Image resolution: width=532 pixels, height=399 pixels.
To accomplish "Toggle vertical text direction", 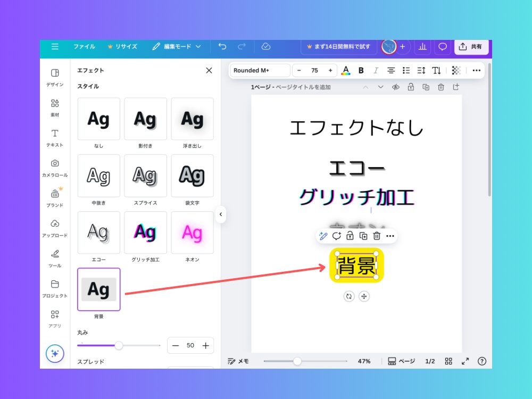I will (436, 70).
